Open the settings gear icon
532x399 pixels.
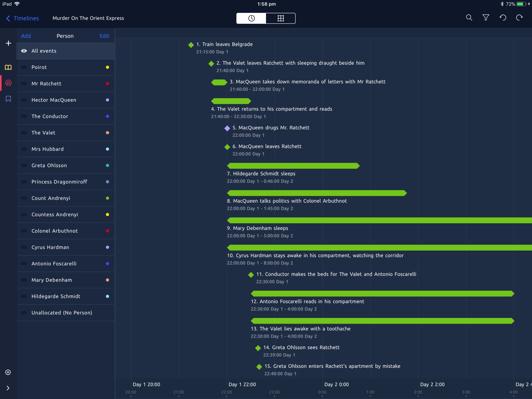coord(8,372)
